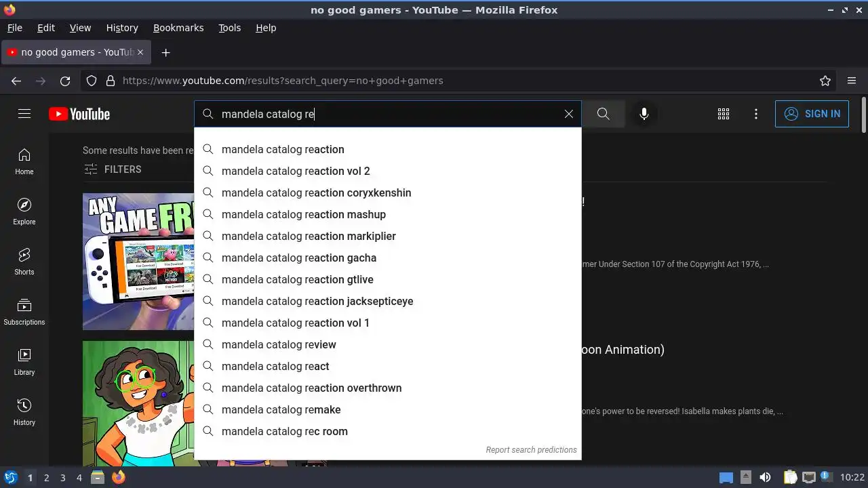Pick suggestion 'mandela catalog reaction coryxkenshin'
Screen dimensions: 868x488
click(x=388, y=192)
